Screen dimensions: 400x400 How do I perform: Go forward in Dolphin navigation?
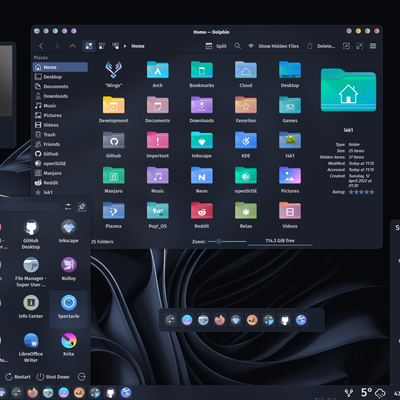click(x=57, y=46)
